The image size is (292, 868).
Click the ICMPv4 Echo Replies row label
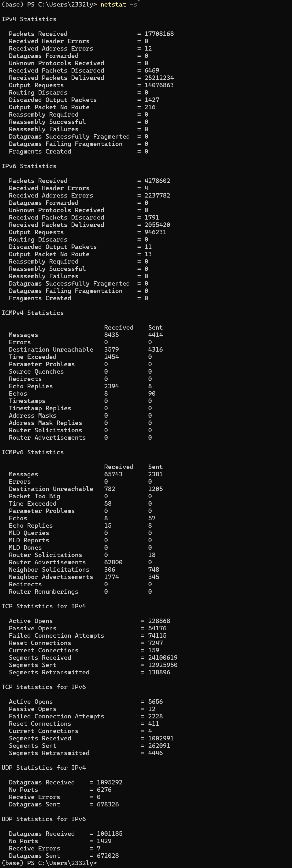click(31, 386)
